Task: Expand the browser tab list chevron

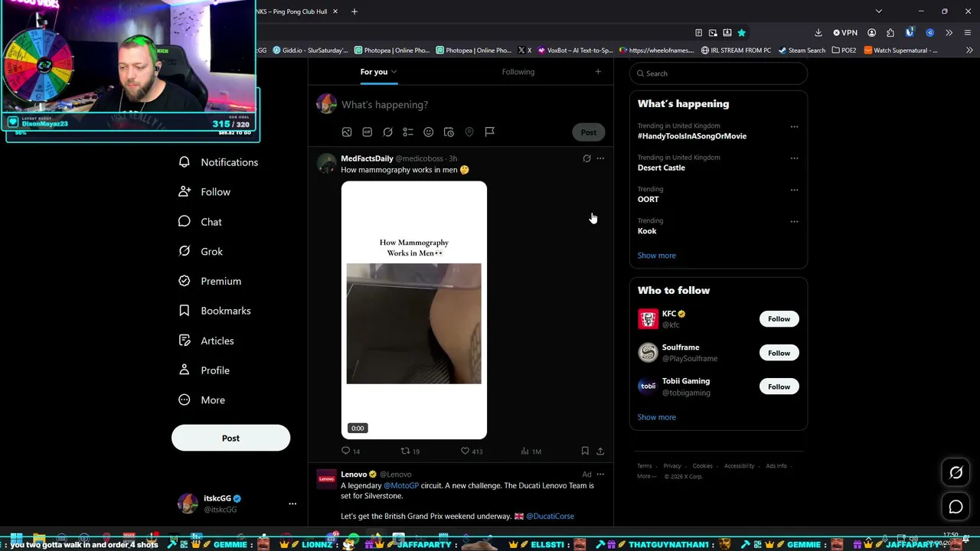Action: click(x=879, y=11)
